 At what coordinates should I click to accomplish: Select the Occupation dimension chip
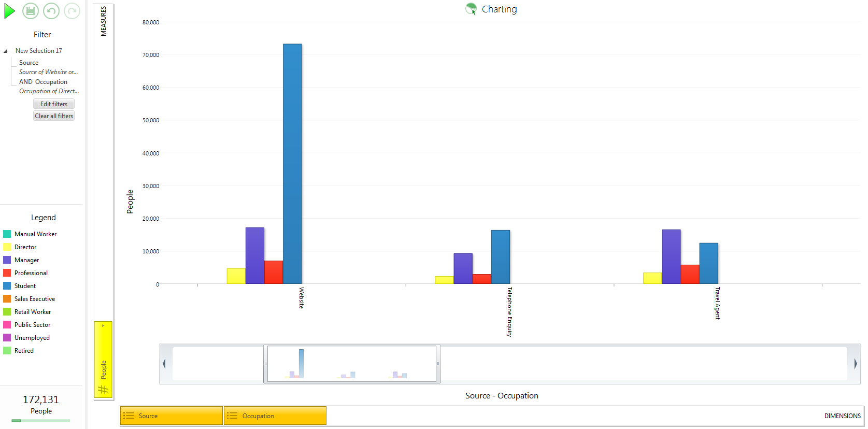click(x=275, y=416)
